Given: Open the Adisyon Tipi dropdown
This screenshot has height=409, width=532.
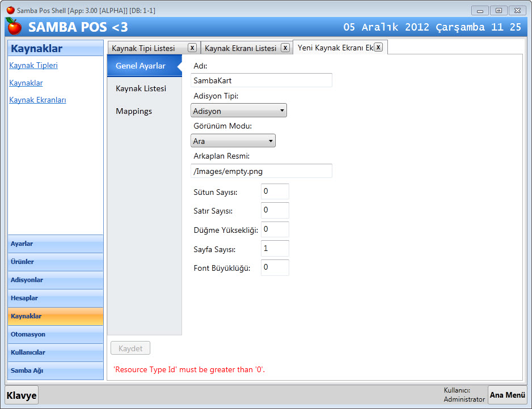Looking at the screenshot, I should (239, 111).
